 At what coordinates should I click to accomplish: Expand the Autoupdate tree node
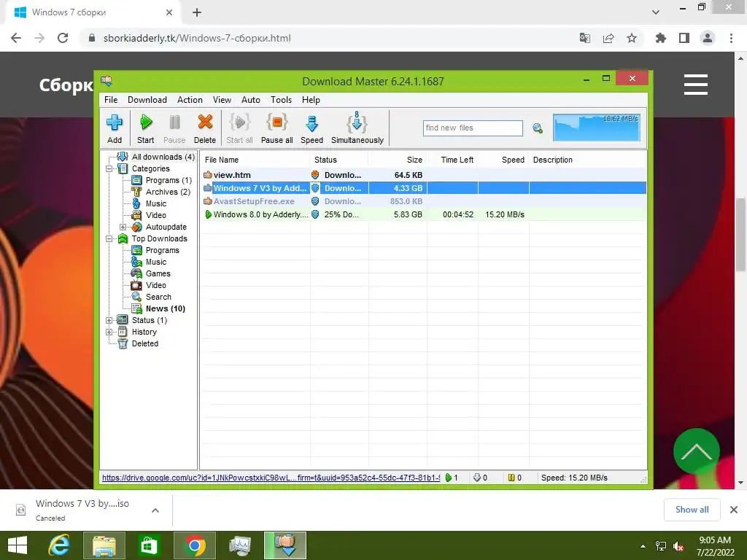tap(123, 227)
